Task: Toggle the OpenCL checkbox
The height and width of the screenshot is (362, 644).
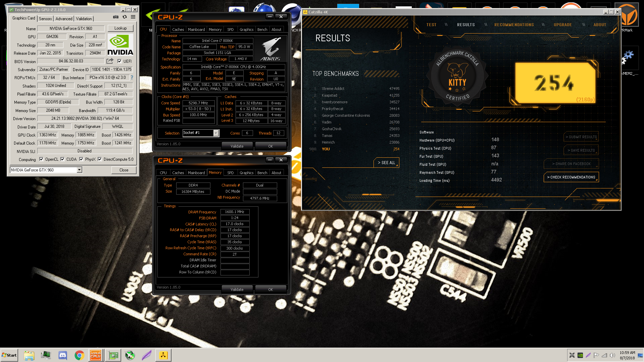Action: [41, 159]
